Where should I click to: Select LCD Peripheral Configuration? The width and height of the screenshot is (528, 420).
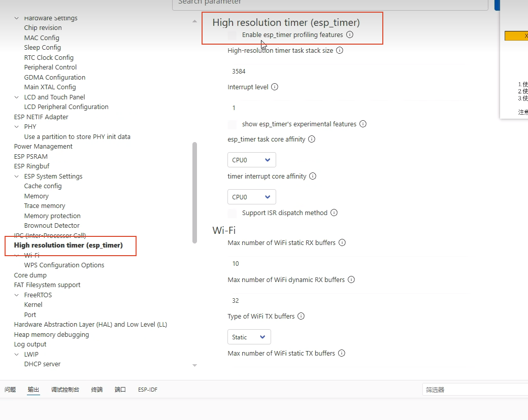67,107
